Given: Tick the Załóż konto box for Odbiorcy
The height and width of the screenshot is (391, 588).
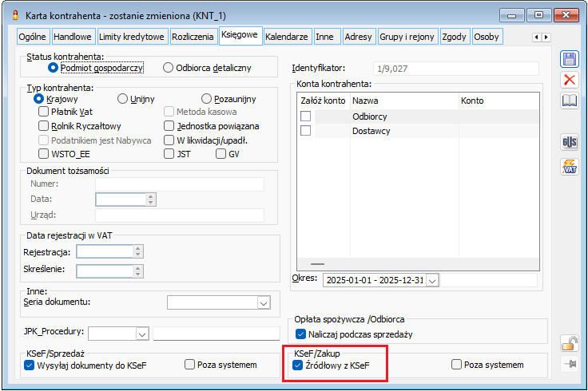Looking at the screenshot, I should (305, 117).
